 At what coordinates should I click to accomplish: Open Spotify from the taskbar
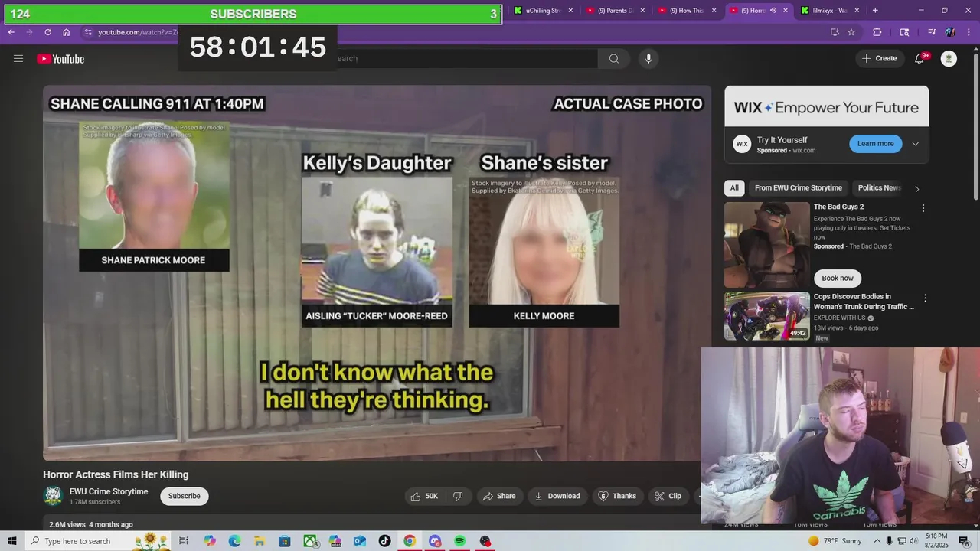(459, 541)
